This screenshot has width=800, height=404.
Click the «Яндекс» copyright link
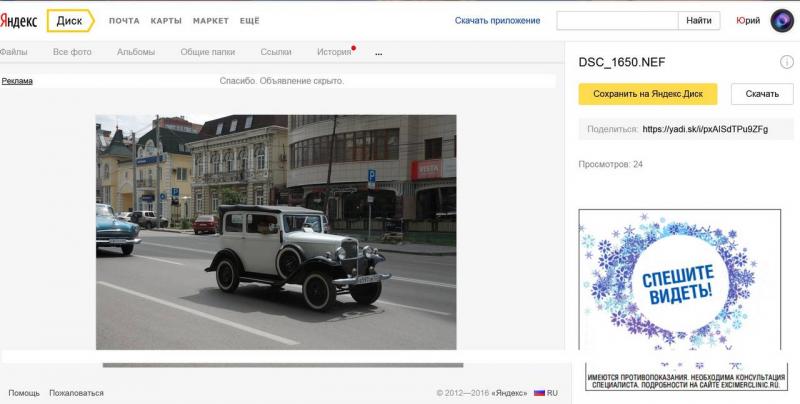509,393
